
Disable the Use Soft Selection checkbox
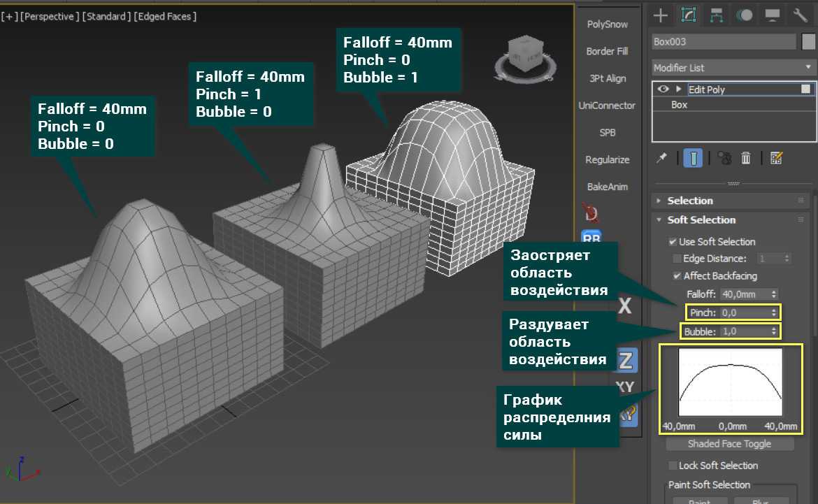tap(673, 242)
